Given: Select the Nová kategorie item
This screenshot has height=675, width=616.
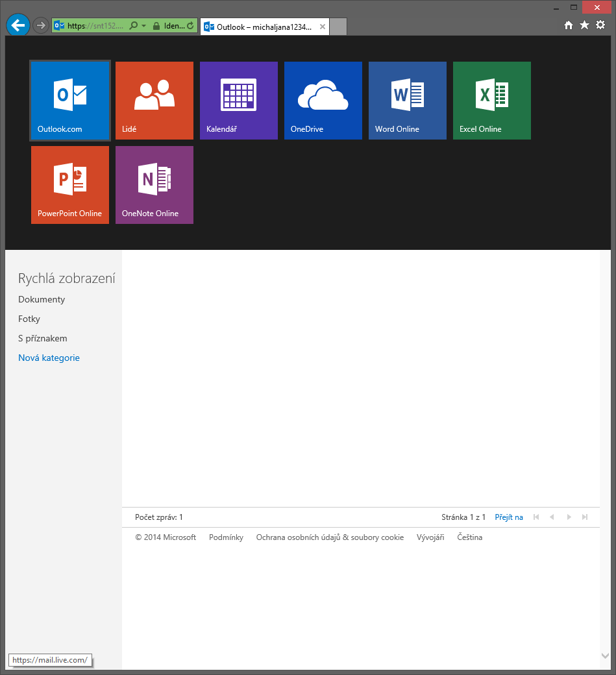Looking at the screenshot, I should [49, 358].
